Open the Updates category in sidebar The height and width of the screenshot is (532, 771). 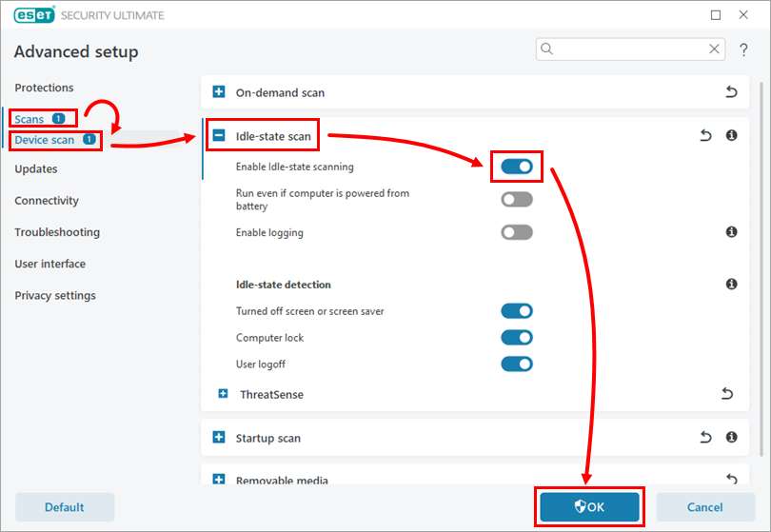point(36,169)
